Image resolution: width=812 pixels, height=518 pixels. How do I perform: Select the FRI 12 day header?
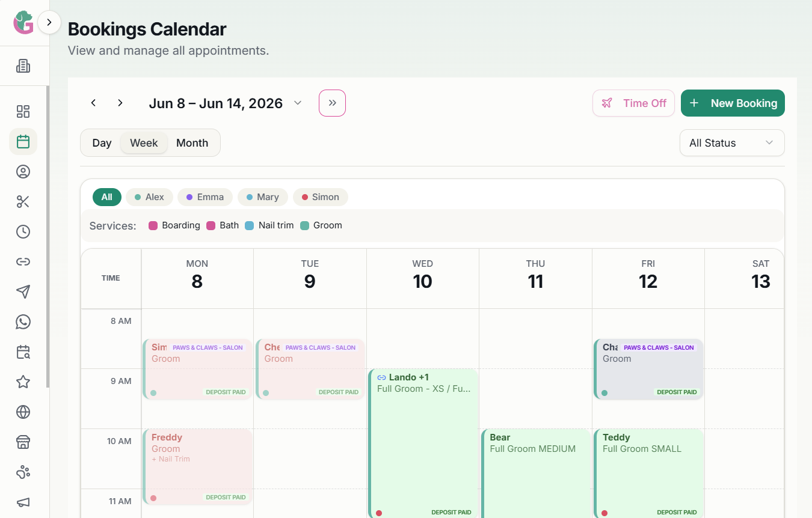(x=648, y=278)
